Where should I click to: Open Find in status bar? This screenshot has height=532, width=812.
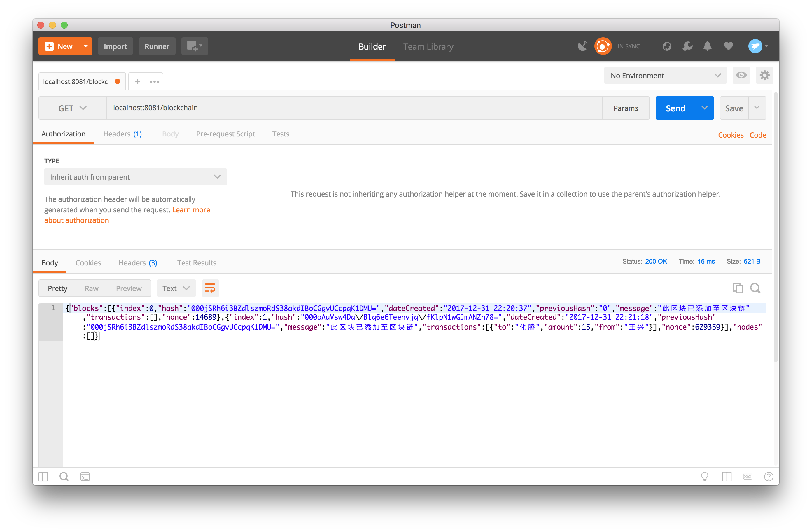64,476
